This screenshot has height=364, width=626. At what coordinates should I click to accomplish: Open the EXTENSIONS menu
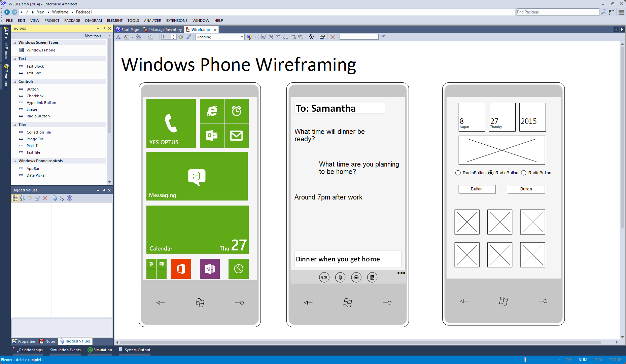tap(177, 21)
